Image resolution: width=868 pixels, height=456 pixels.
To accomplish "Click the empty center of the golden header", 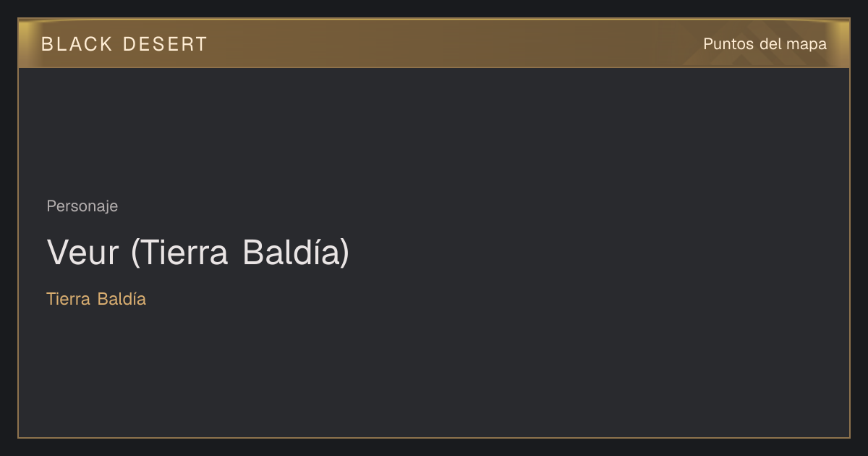I will 448,43.
